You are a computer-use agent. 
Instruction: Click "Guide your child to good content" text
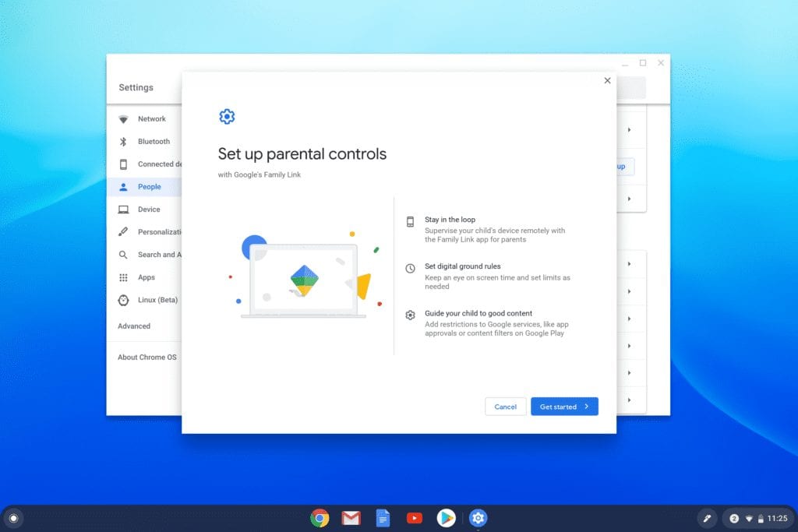478,313
